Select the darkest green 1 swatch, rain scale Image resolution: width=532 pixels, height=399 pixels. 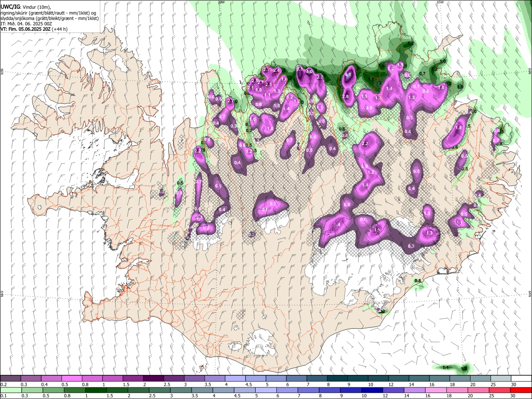(96, 390)
